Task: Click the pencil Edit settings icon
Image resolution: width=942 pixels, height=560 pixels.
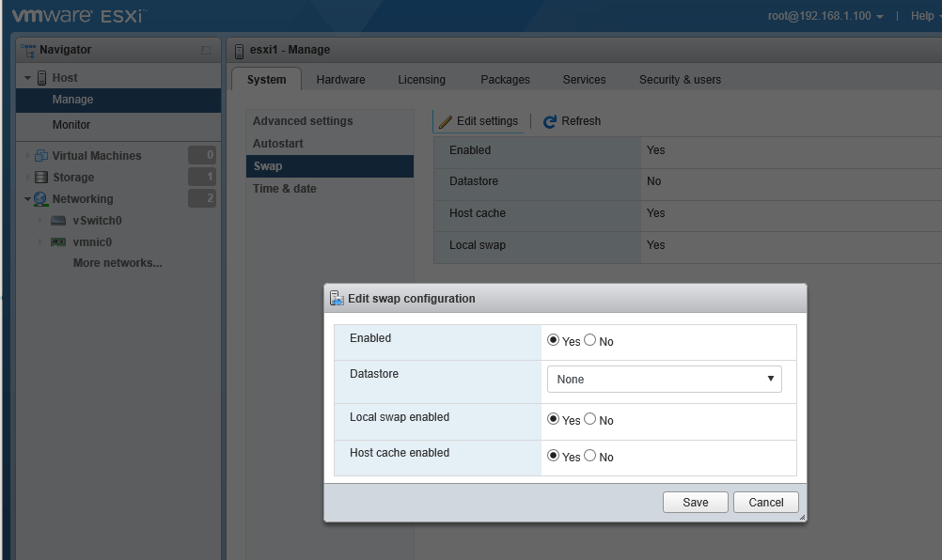Action: point(446,121)
